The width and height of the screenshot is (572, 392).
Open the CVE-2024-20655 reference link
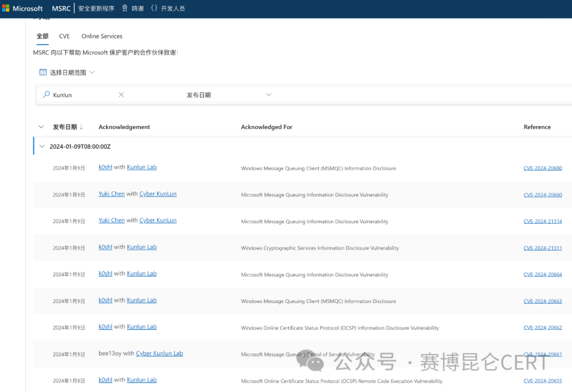(543, 381)
